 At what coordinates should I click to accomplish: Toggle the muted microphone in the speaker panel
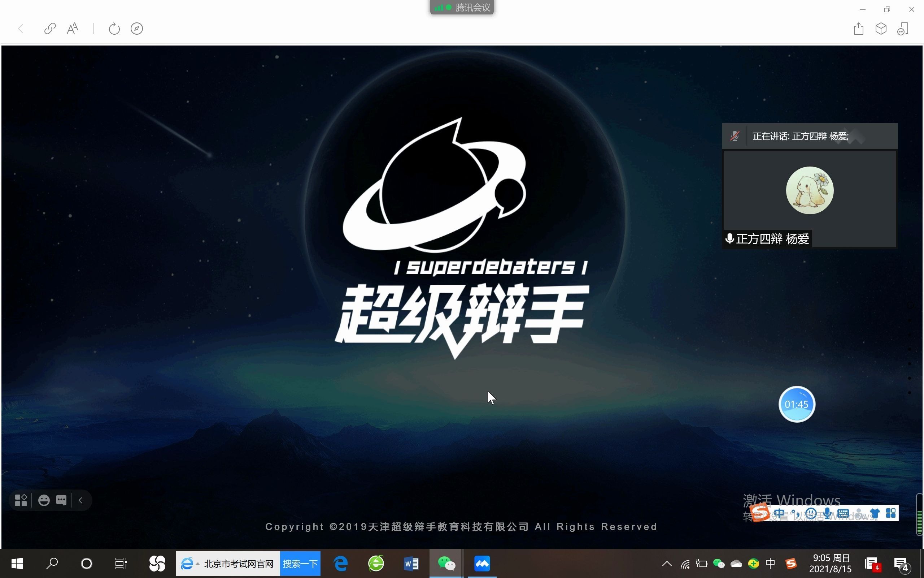(x=735, y=136)
